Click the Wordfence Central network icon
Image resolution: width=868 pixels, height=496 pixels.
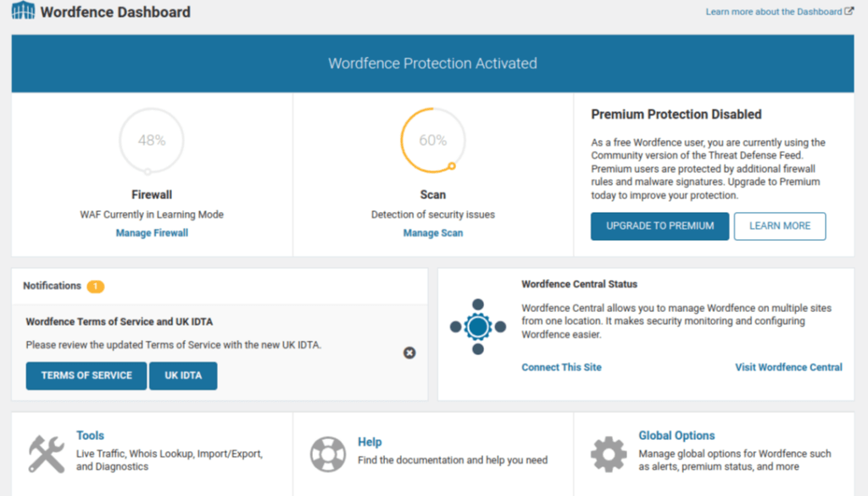click(478, 326)
